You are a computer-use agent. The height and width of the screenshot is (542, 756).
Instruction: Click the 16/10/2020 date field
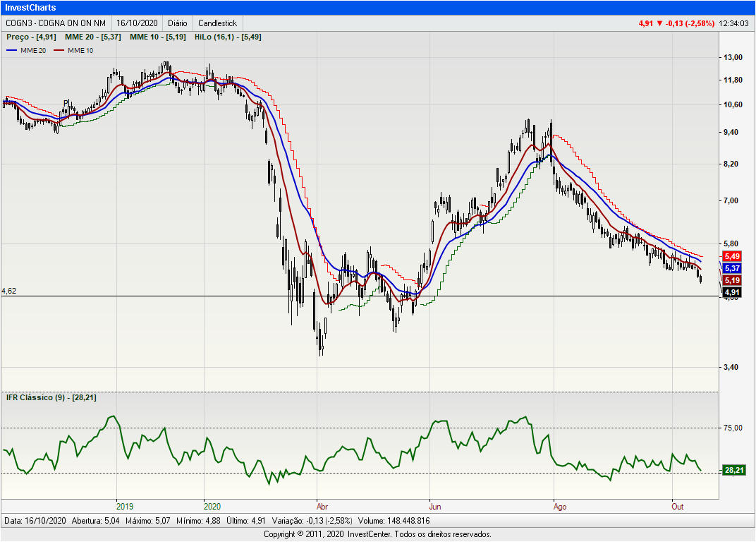pyautogui.click(x=138, y=23)
